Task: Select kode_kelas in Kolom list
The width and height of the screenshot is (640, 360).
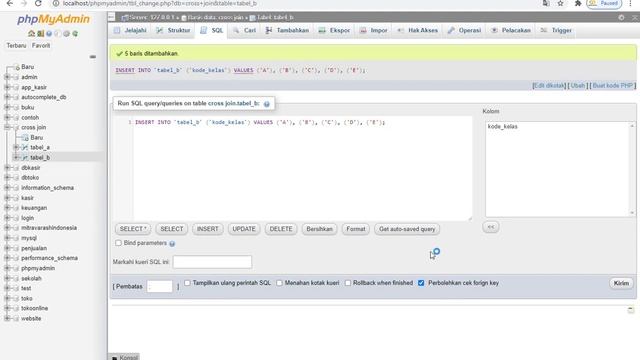Action: (502, 127)
